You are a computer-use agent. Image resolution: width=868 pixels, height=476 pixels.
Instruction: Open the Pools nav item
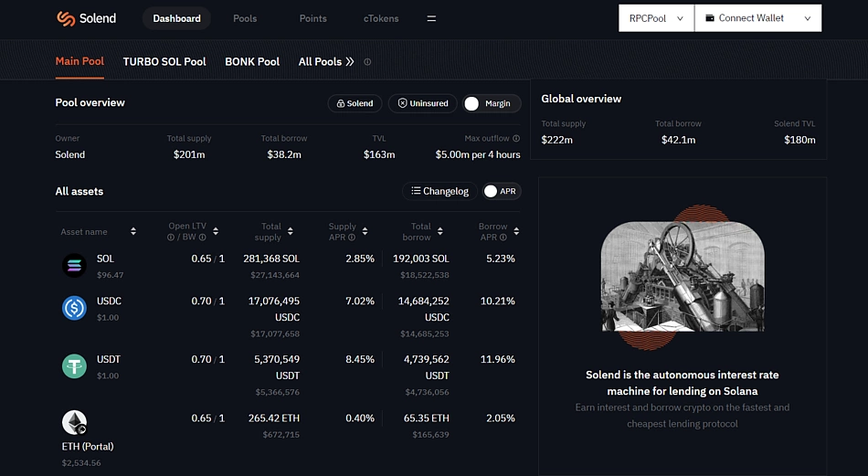point(245,18)
